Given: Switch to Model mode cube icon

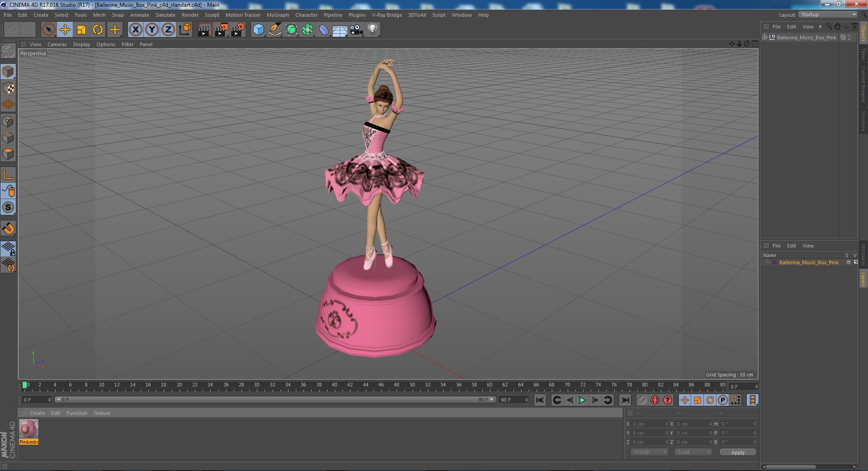Looking at the screenshot, I should [8, 71].
